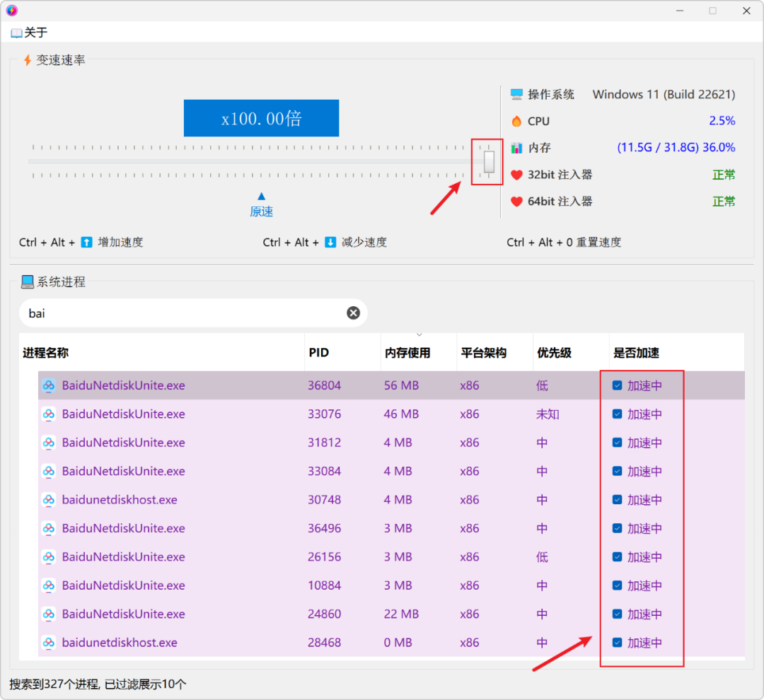This screenshot has width=764, height=700.
Task: Uncheck 加速中 for PID 10884
Action: [617, 585]
